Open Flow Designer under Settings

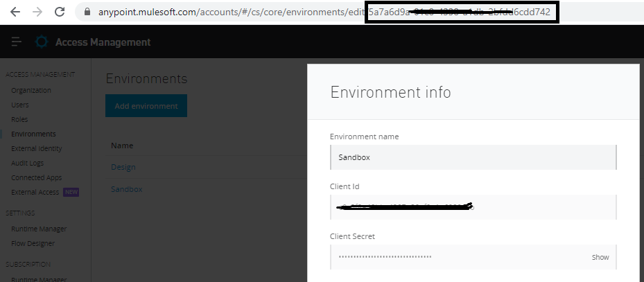click(33, 243)
